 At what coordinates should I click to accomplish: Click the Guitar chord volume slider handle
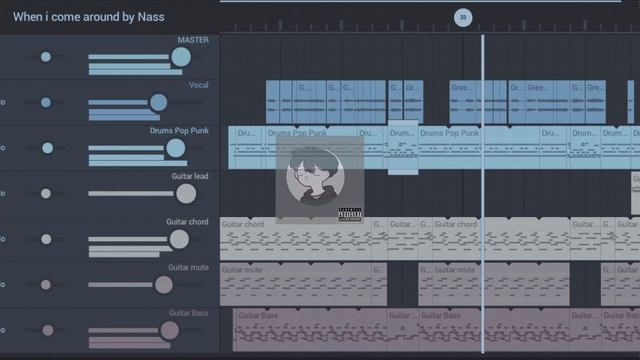point(179,239)
